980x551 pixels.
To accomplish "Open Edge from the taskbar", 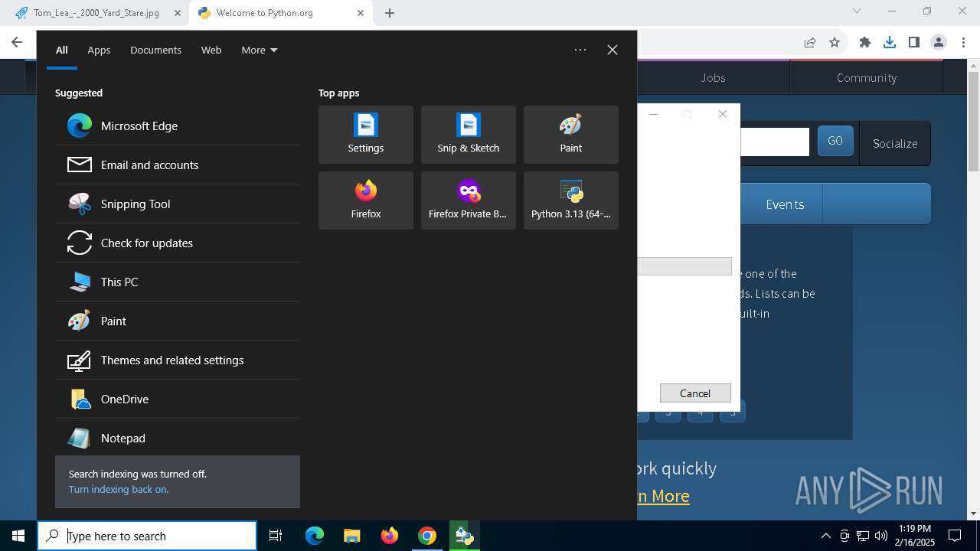I will pyautogui.click(x=315, y=536).
